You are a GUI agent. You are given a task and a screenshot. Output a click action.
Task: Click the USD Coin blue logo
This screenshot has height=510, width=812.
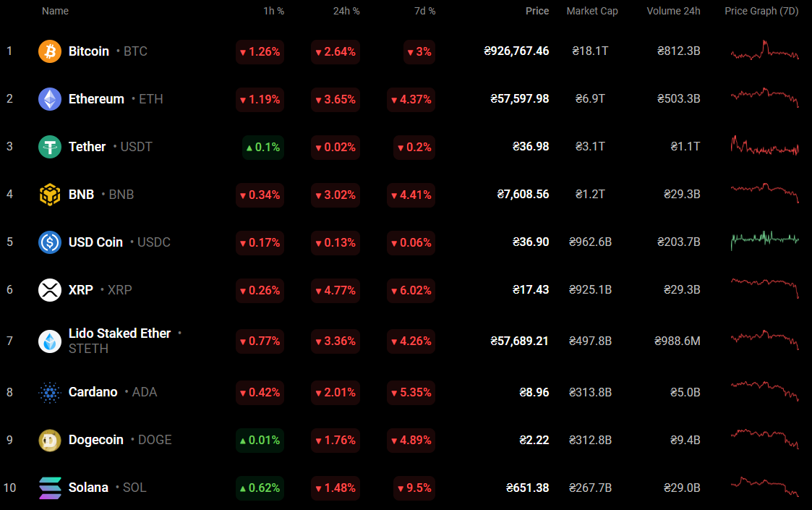click(x=50, y=242)
